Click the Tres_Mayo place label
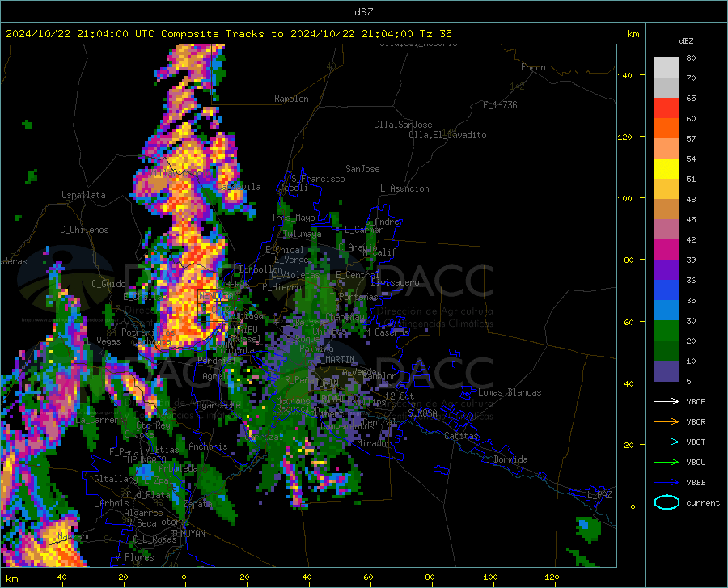Image resolution: width=728 pixels, height=588 pixels. [x=293, y=218]
